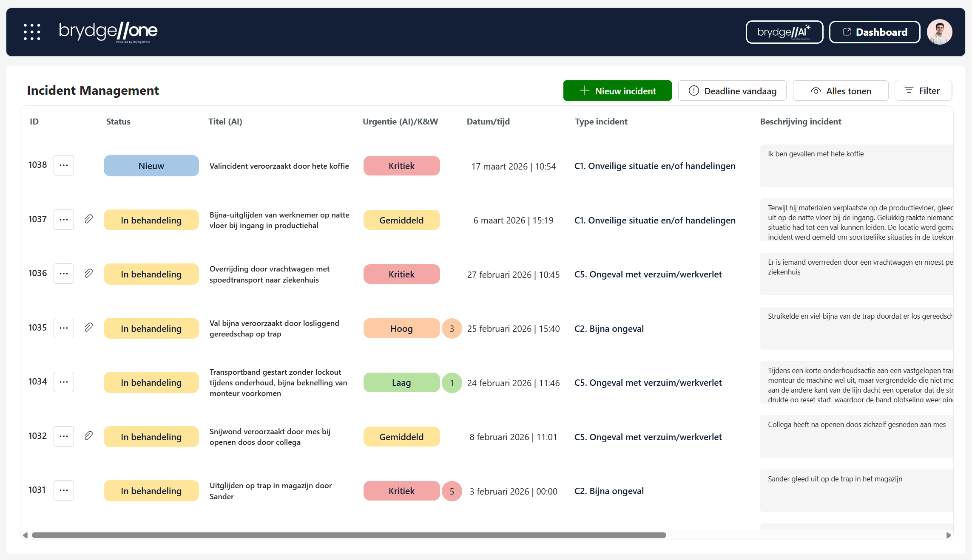The image size is (972, 560).
Task: View the attachment icon on incident 1036
Action: (x=88, y=274)
